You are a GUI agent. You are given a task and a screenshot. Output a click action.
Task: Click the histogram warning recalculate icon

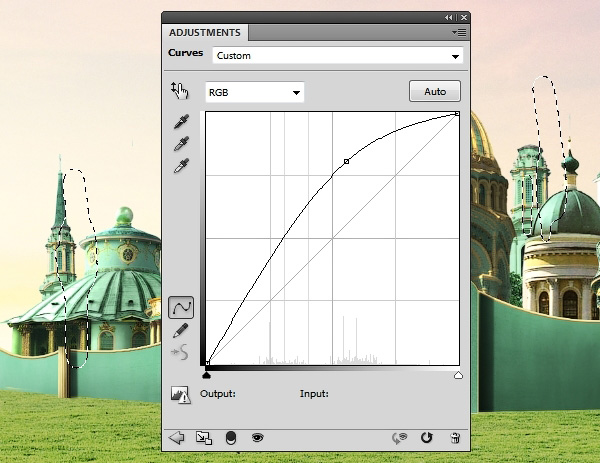[180, 394]
